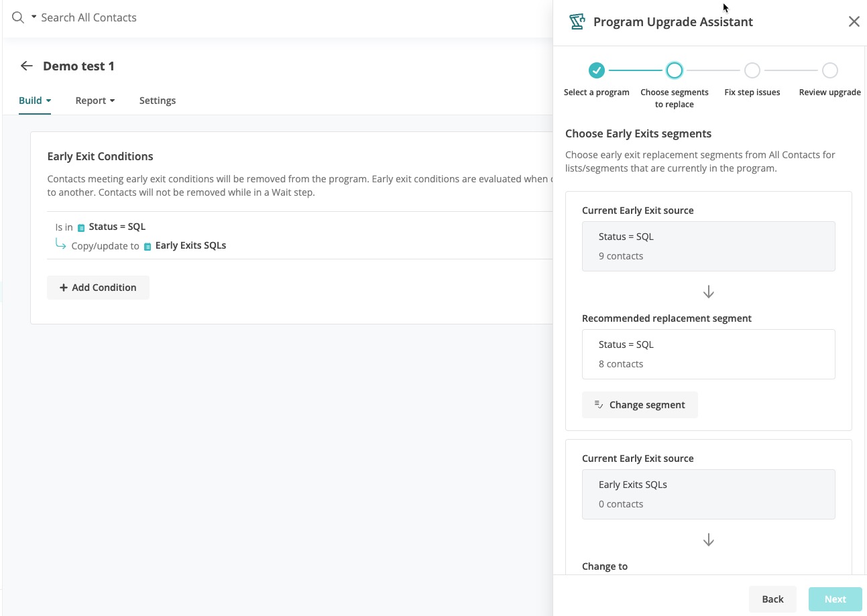The image size is (867, 616).
Task: Click the search magnifier icon
Action: 18,17
